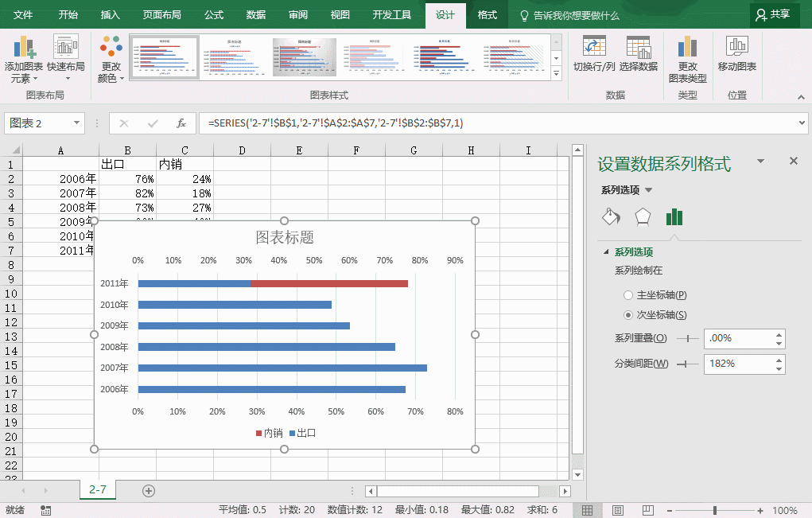Open the 系列选项 dropdown arrow
Viewport: 812px width, 518px height.
click(648, 190)
